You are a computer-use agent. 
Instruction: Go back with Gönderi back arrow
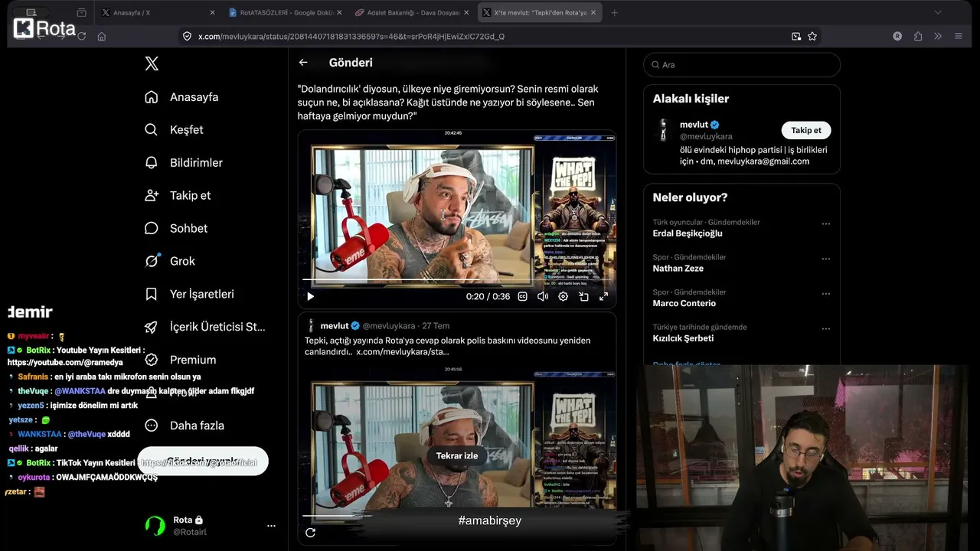[303, 63]
